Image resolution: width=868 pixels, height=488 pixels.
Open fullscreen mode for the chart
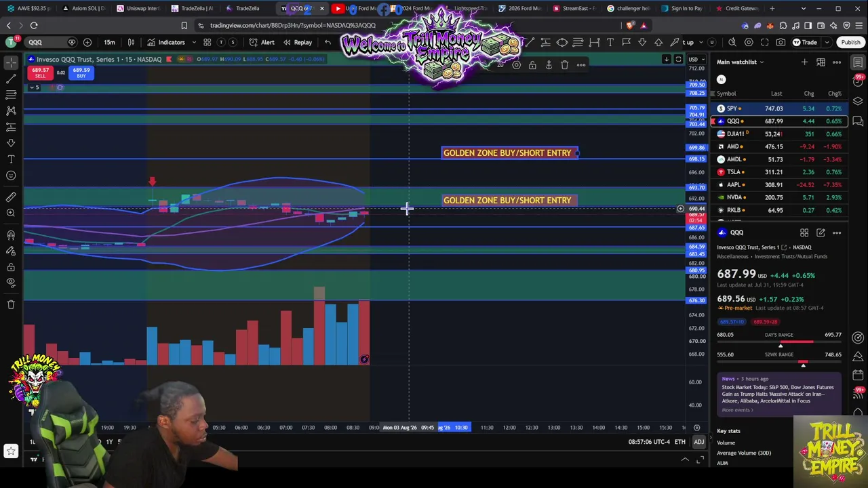coord(765,42)
